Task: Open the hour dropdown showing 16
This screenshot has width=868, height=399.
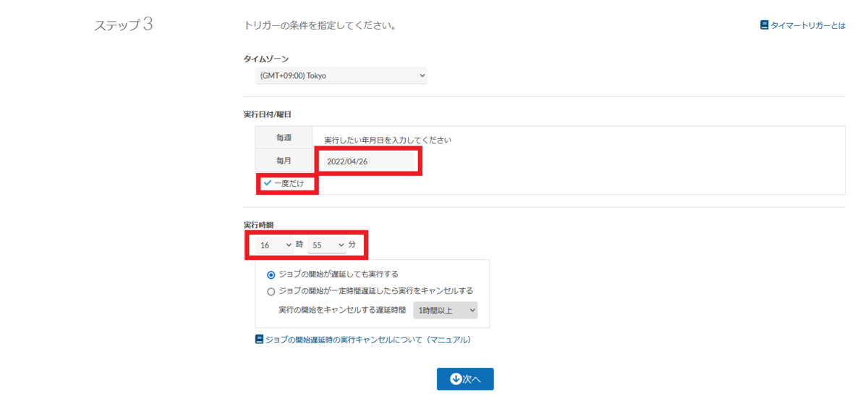Action: coord(274,245)
